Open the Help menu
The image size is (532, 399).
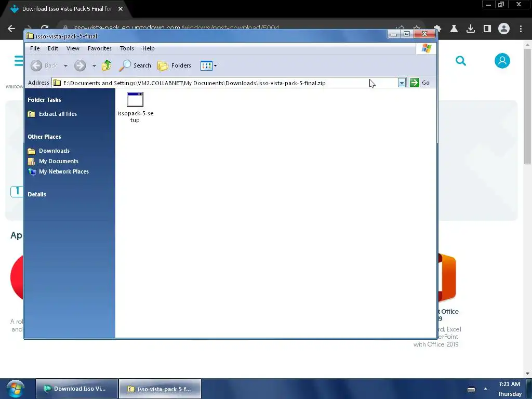coord(148,48)
